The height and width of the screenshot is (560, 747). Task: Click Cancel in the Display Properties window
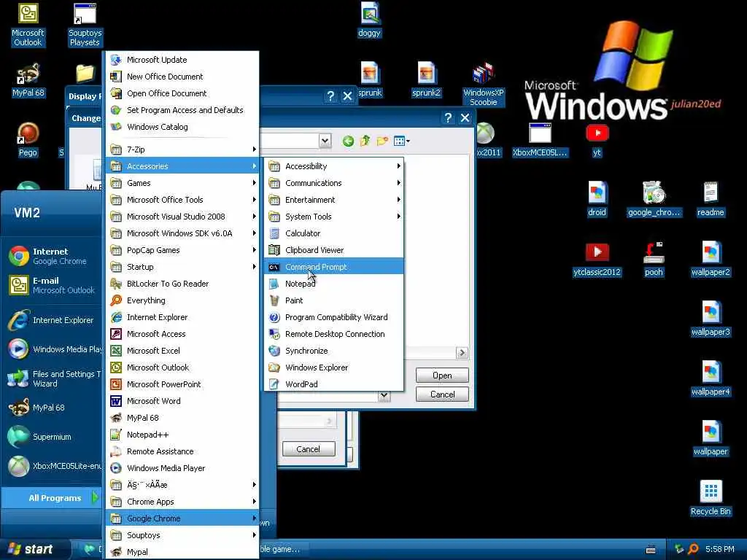pos(309,449)
